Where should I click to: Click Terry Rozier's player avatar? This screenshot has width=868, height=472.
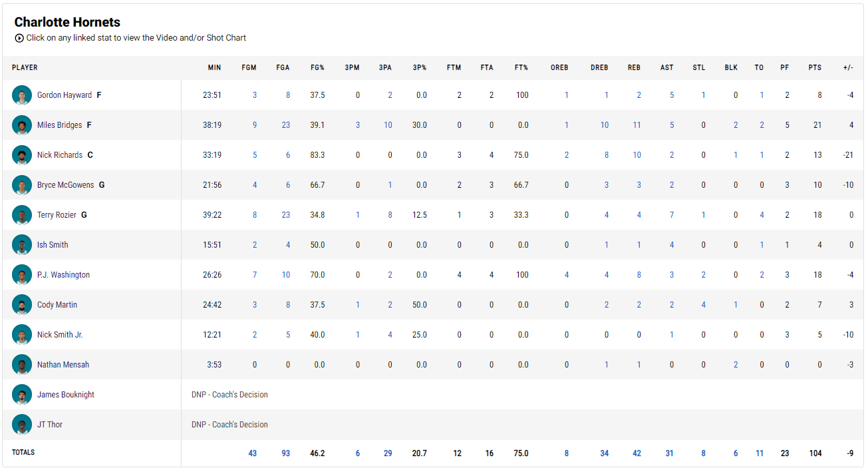(22, 215)
